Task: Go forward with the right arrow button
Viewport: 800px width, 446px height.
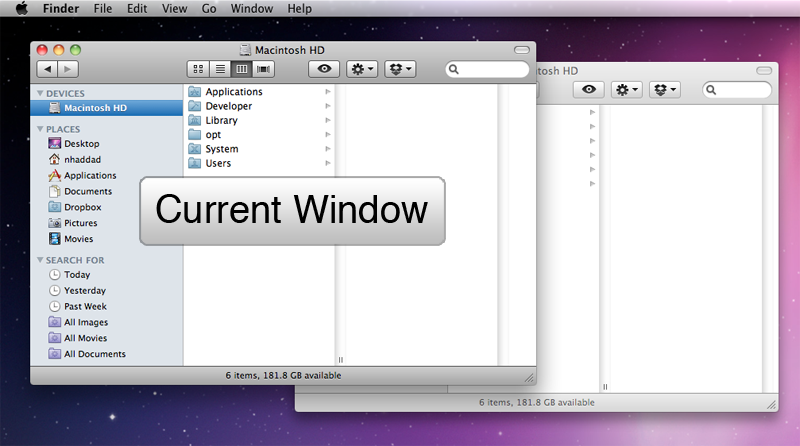Action: [68, 69]
